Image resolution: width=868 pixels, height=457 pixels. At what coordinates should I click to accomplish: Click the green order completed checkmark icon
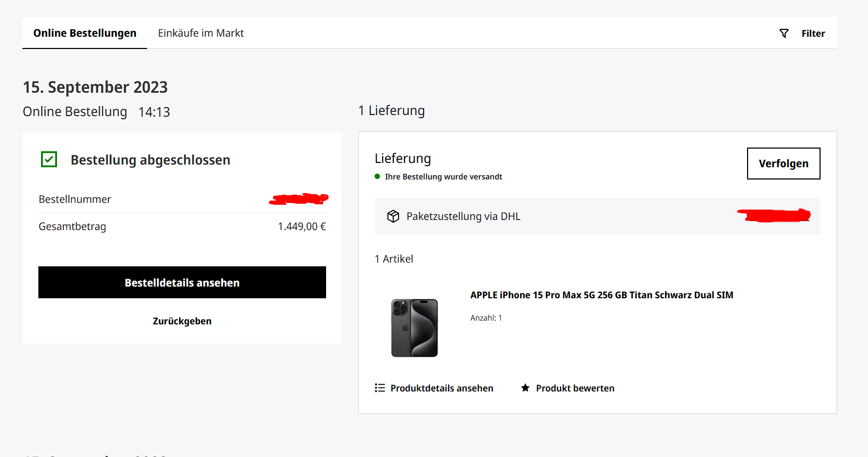click(49, 159)
